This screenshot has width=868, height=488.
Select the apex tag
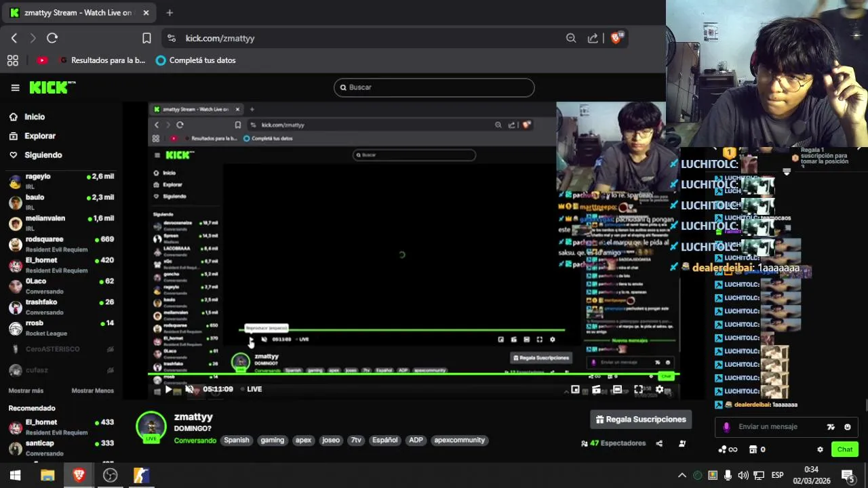pos(303,441)
